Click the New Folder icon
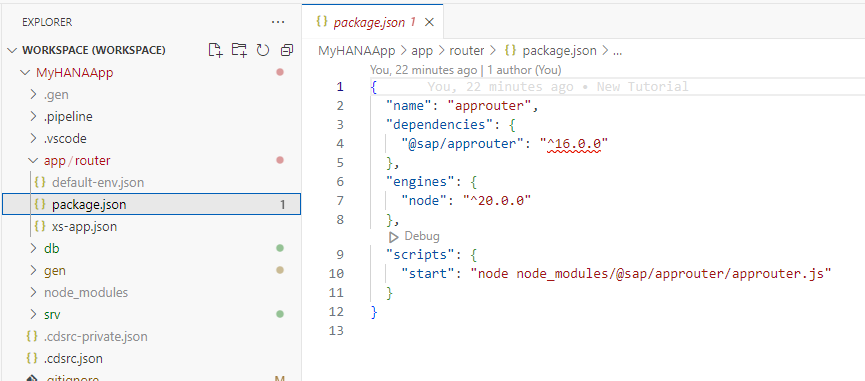This screenshot has width=865, height=381. [239, 50]
